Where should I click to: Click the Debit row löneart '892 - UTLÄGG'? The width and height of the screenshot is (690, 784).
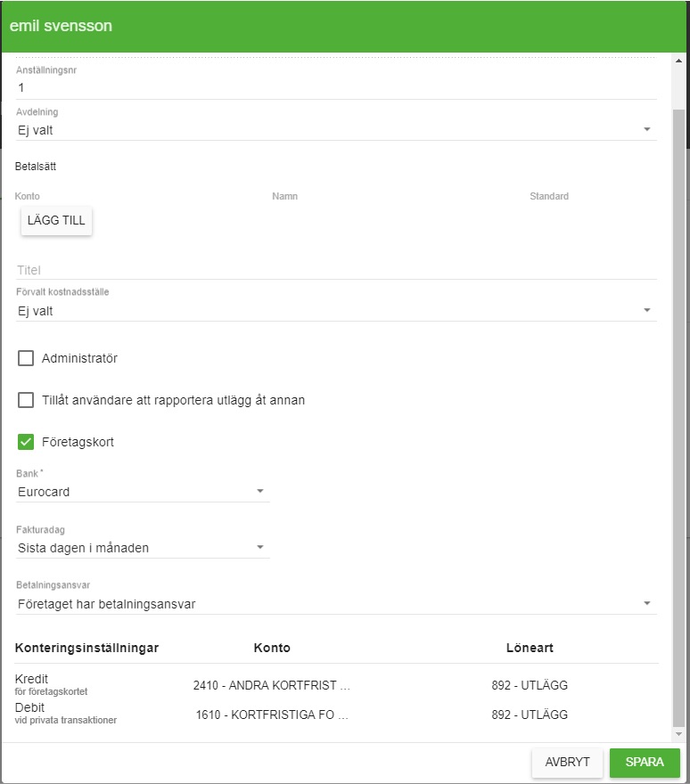pyautogui.click(x=530, y=715)
